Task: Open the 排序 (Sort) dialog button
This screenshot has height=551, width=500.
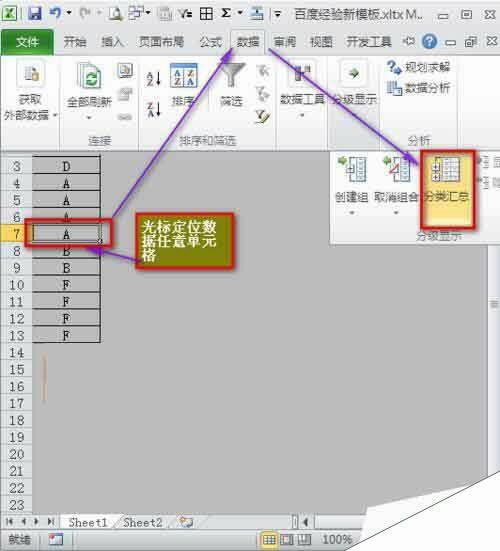Action: point(184,85)
